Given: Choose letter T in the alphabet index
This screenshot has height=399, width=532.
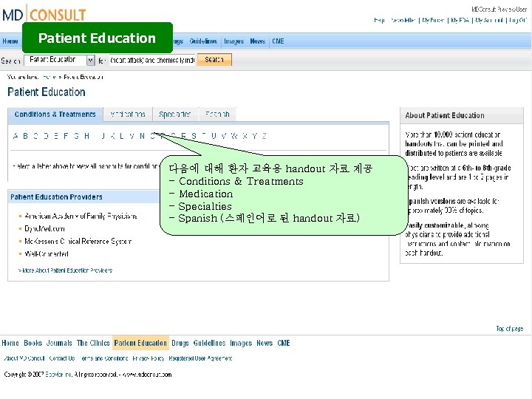Looking at the screenshot, I should pos(204,137).
